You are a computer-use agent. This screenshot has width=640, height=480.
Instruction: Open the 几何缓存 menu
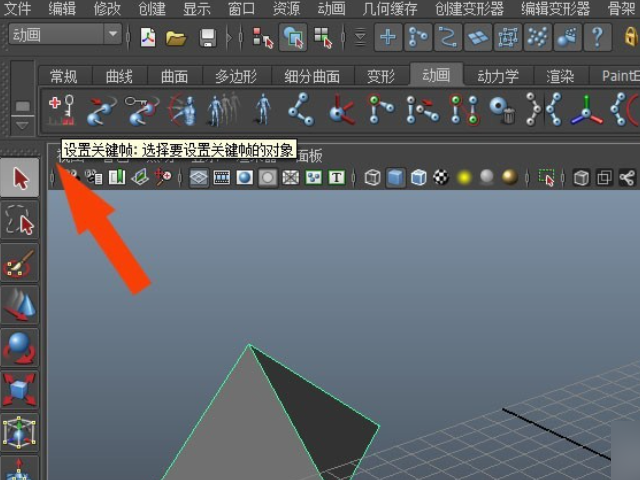[x=390, y=9]
